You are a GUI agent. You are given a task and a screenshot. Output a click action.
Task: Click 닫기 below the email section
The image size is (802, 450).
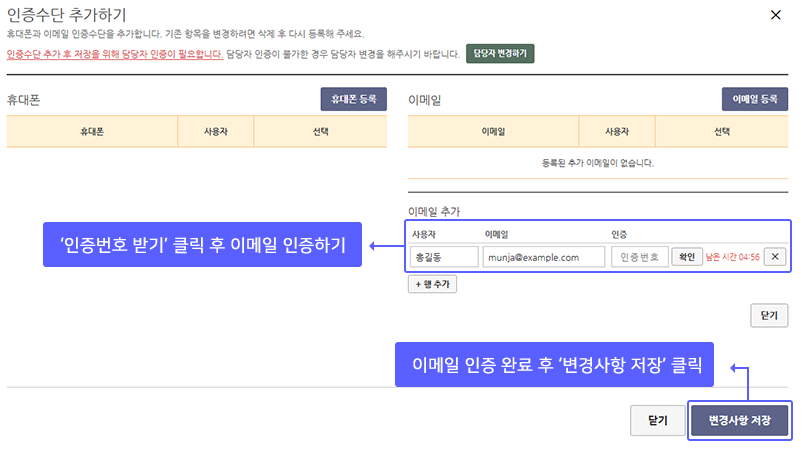pyautogui.click(x=769, y=316)
